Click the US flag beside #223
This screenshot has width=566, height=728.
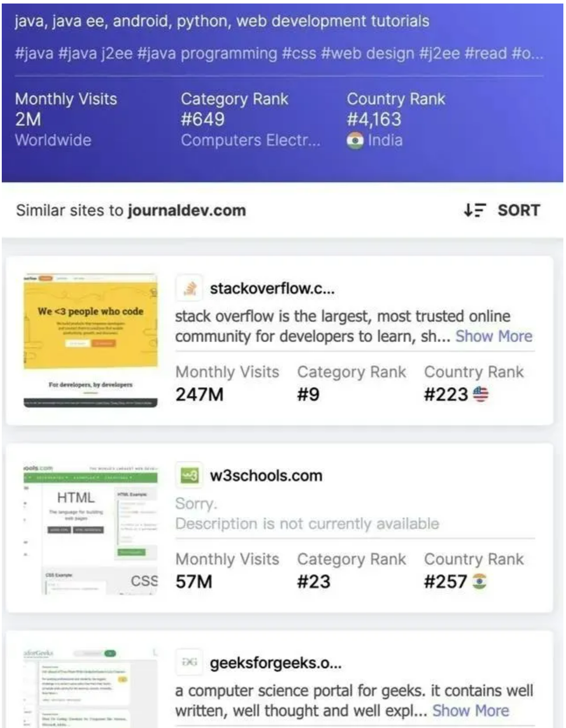point(480,394)
